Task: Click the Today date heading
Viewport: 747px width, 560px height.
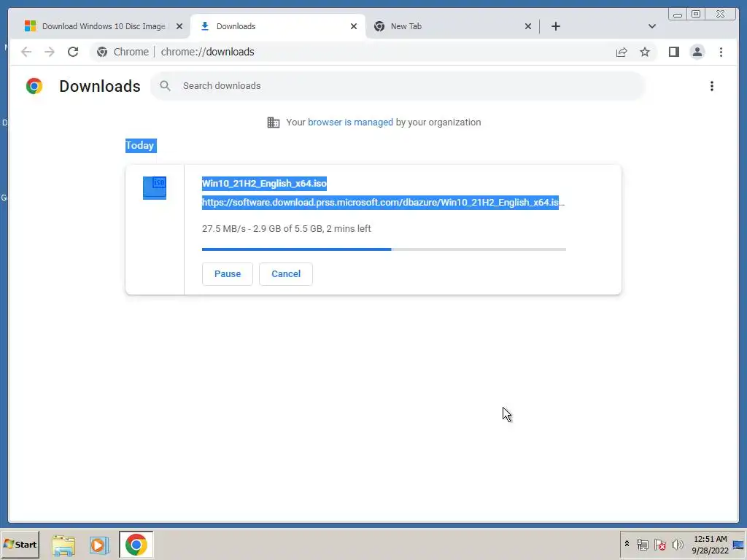Action: coord(140,145)
